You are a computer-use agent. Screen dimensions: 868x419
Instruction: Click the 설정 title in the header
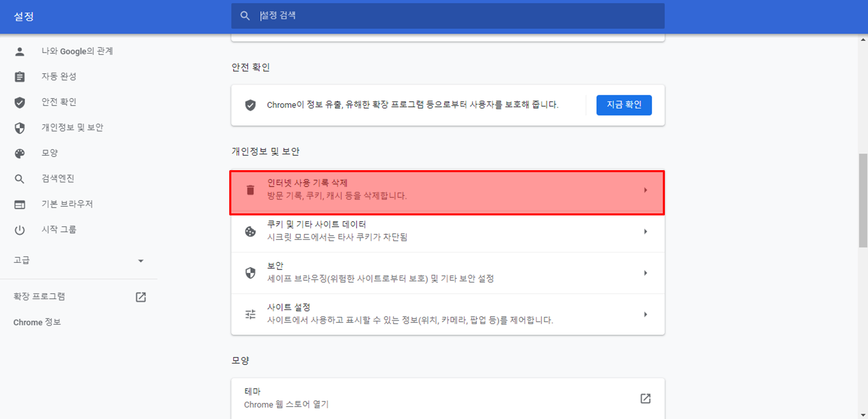(24, 17)
